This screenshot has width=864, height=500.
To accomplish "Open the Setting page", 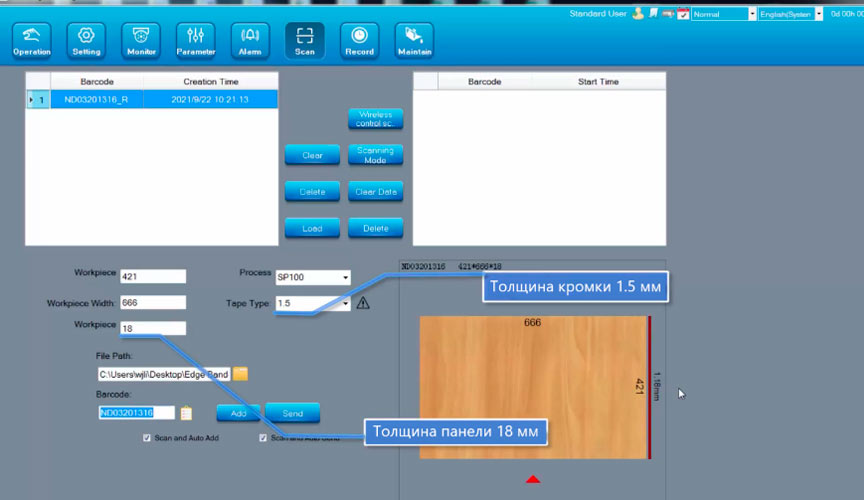I will pos(86,40).
